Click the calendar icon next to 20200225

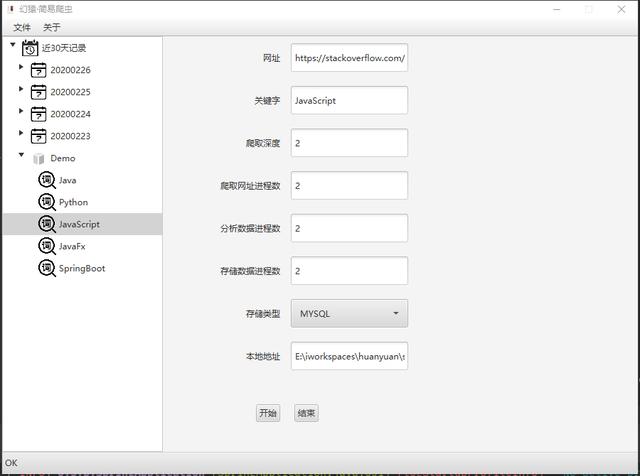(38, 92)
